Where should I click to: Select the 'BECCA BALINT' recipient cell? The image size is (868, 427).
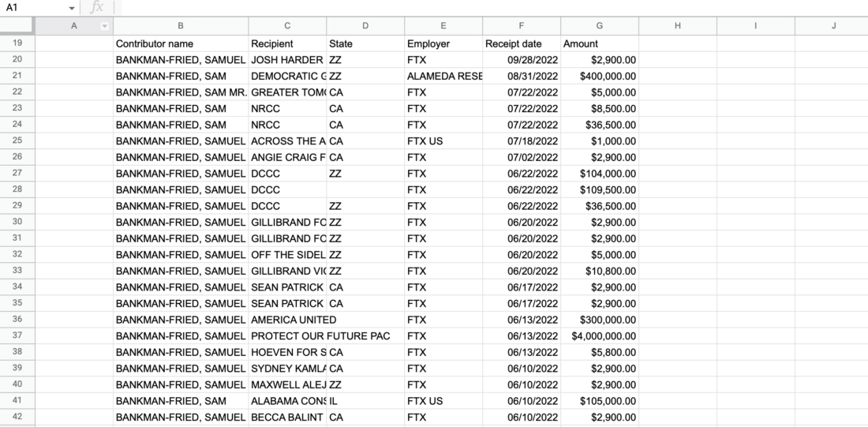coord(287,417)
